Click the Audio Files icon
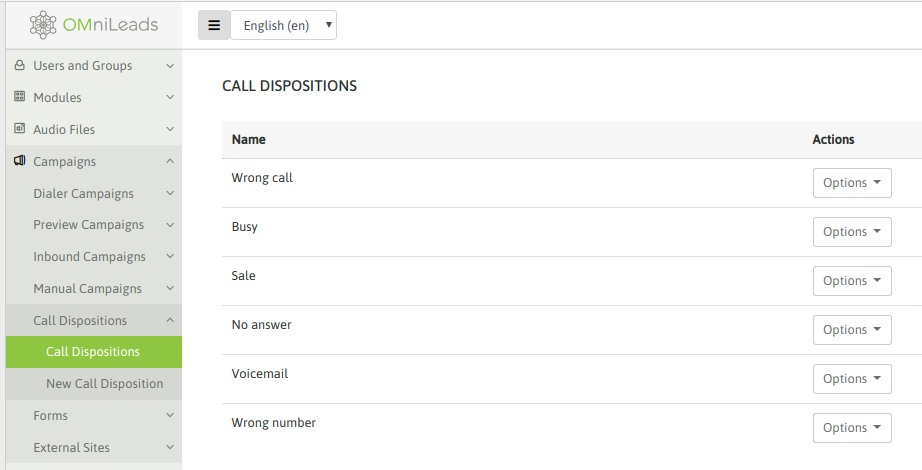The image size is (922, 470). tap(19, 128)
